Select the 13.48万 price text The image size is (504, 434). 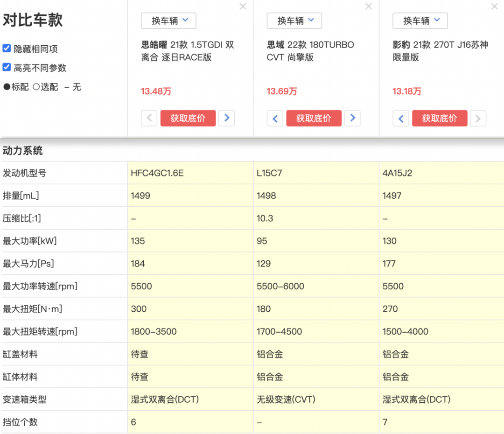[156, 91]
